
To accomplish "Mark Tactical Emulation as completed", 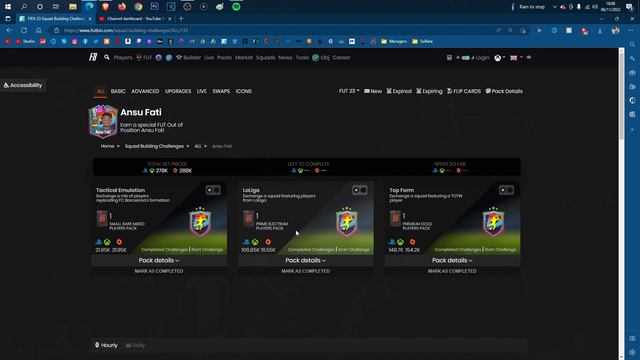I will (159, 271).
